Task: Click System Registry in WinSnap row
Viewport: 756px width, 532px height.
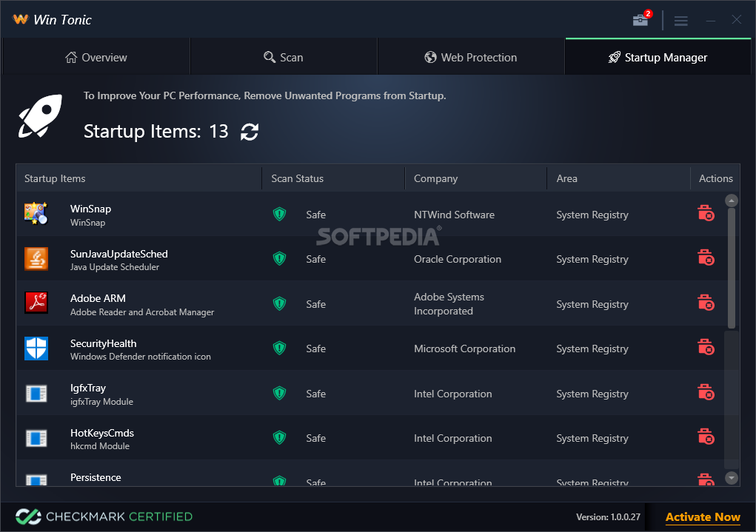Action: (592, 215)
